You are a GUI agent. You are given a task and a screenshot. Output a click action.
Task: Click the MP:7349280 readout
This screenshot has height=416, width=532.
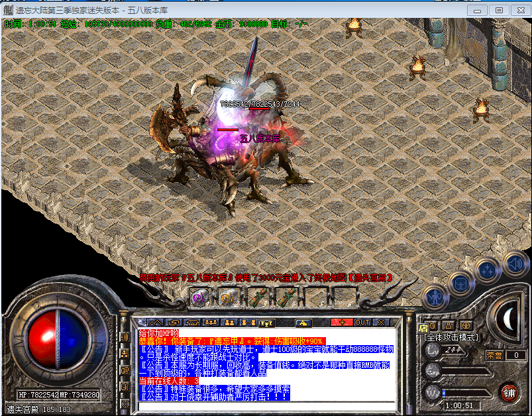point(80,395)
